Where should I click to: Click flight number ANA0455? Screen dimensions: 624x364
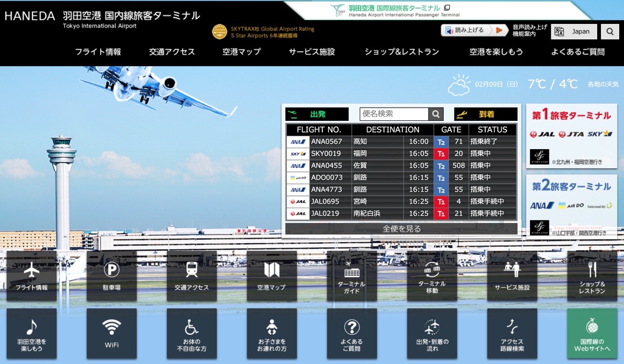point(327,166)
